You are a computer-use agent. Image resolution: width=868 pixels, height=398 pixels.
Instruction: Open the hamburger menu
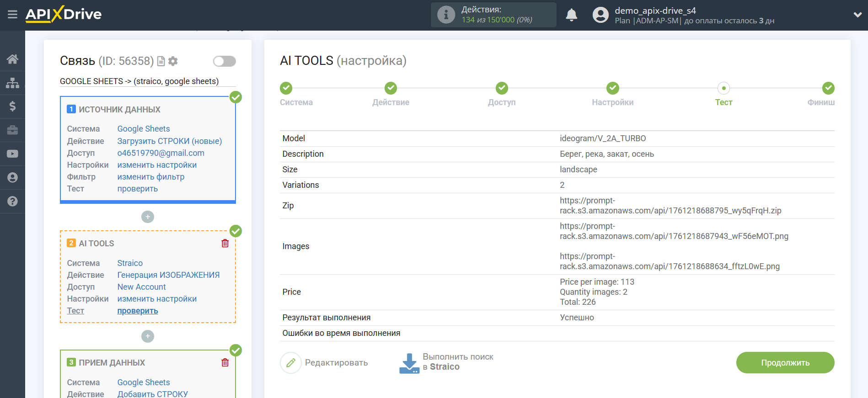point(12,15)
